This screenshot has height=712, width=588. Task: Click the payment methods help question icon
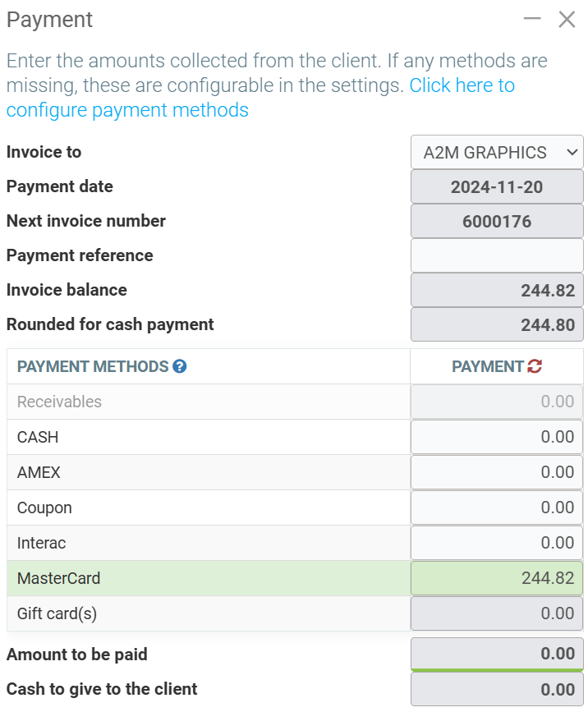[180, 366]
